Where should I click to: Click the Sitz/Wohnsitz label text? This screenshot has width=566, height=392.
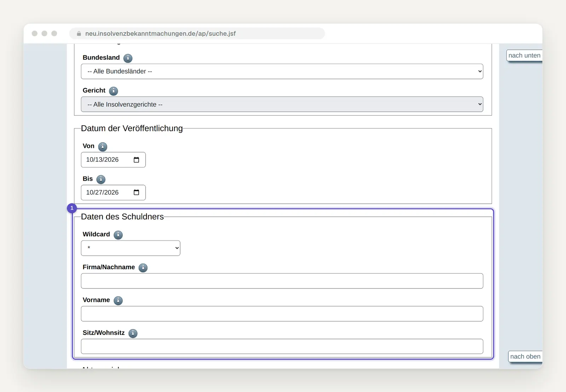click(104, 333)
